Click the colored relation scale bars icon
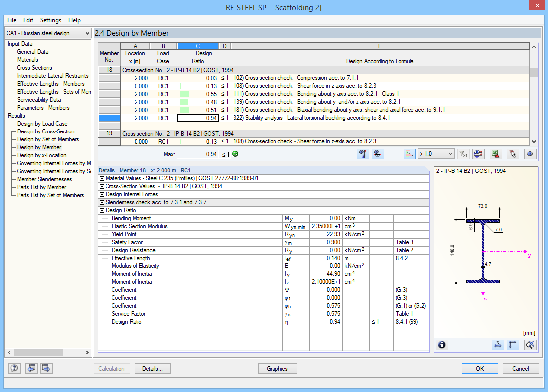Screen dimensions: 548x392 (410, 154)
